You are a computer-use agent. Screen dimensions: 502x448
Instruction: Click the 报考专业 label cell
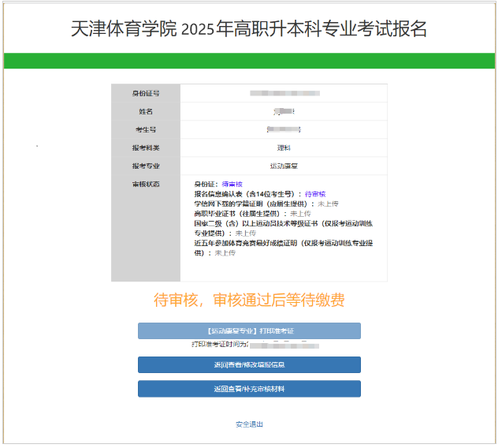147,167
